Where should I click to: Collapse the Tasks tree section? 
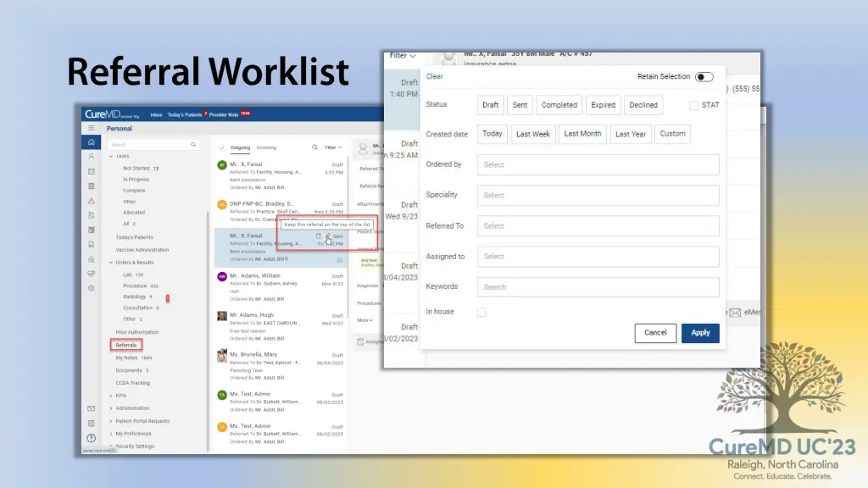pos(111,157)
